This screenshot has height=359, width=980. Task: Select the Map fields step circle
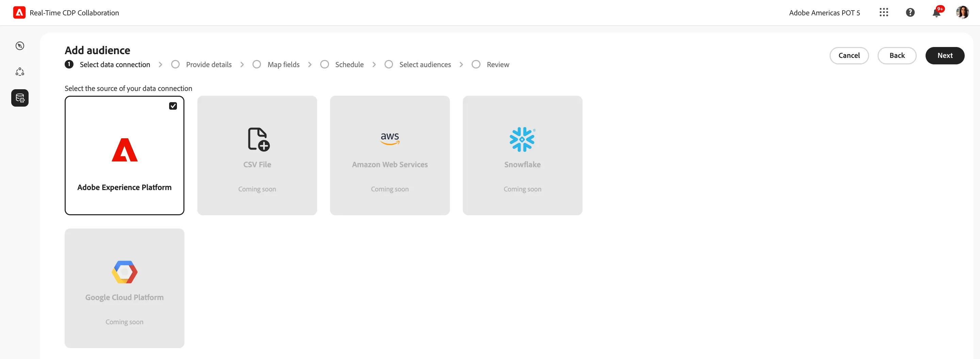click(257, 64)
